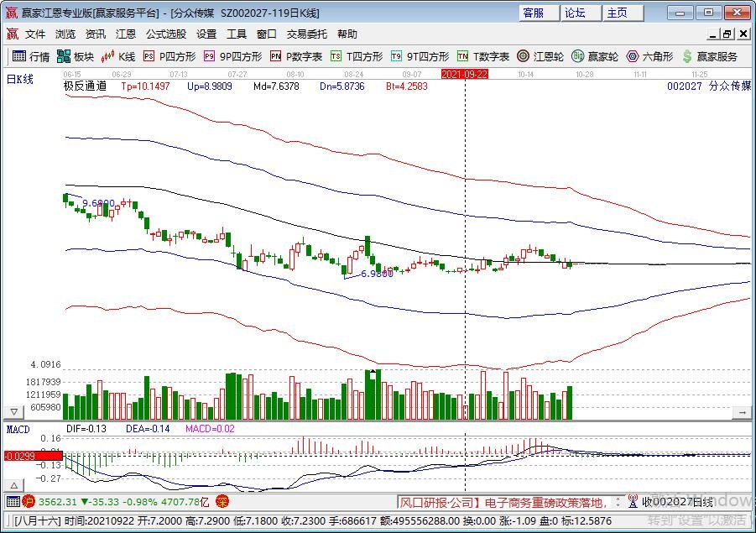
Task: Open the 六角形 hexagon tool
Action: [649, 56]
